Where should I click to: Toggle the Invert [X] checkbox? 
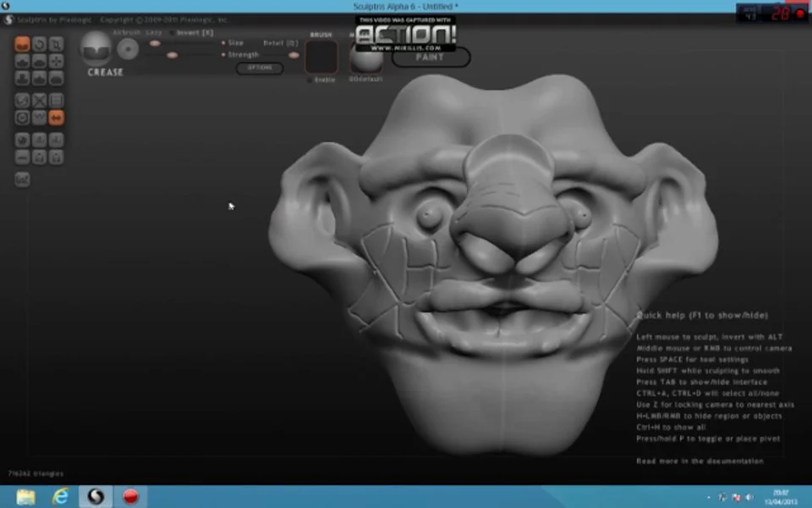coord(192,33)
